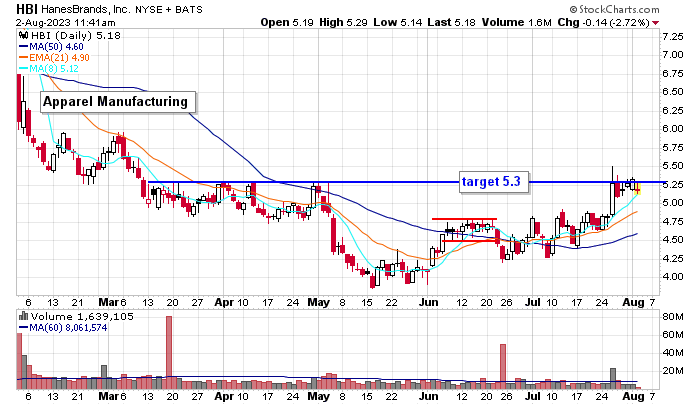The image size is (700, 405).
Task: Click the candlestick icon beside HBI (Daily)
Action: tap(24, 35)
